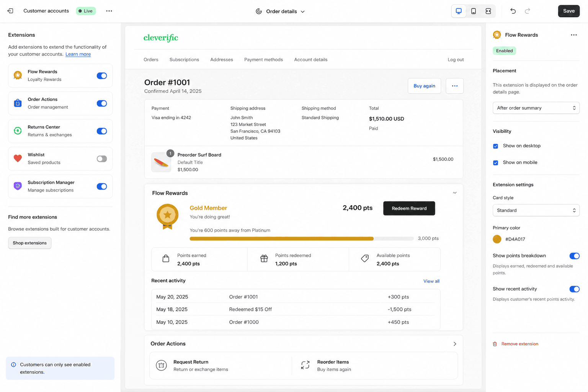
Task: Switch to mobile preview icon
Action: (x=474, y=11)
